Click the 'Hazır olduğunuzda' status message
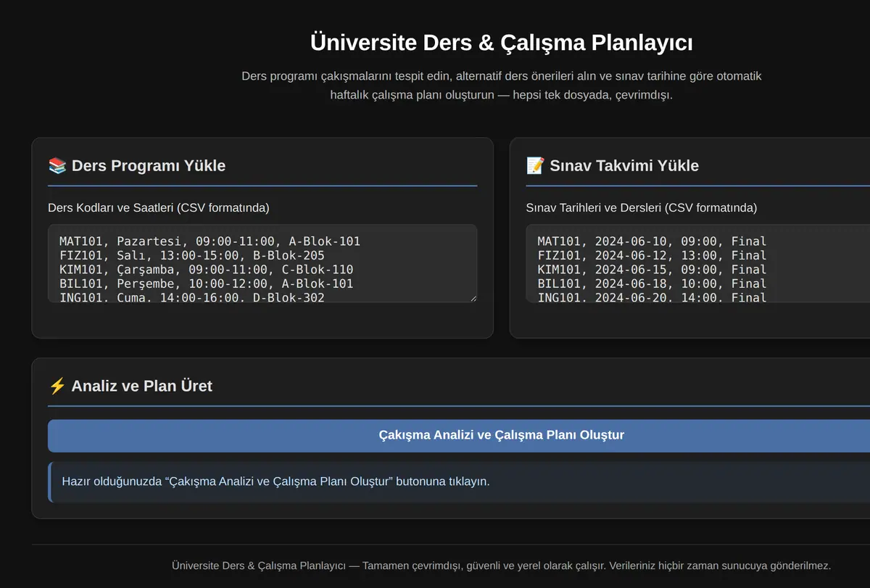The height and width of the screenshot is (588, 870). [x=276, y=481]
